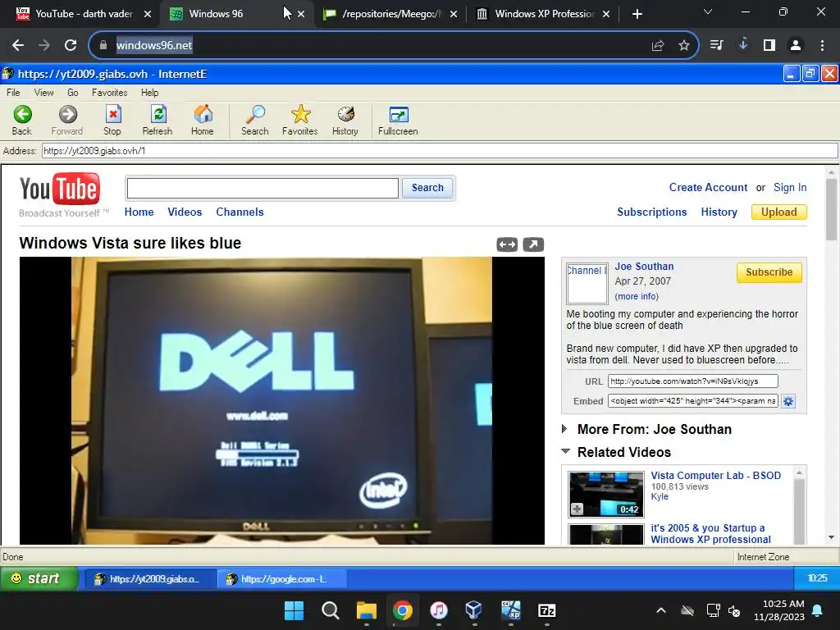The height and width of the screenshot is (630, 840).
Task: Click the Subscribe button
Action: [769, 272]
